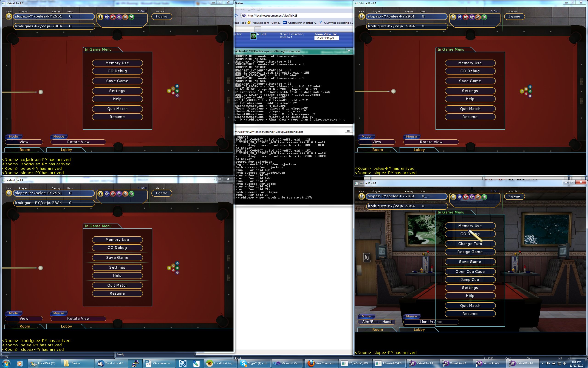Click Low ball indicator in top-left pool window
Screen dimensions: 588x368
coord(9,17)
